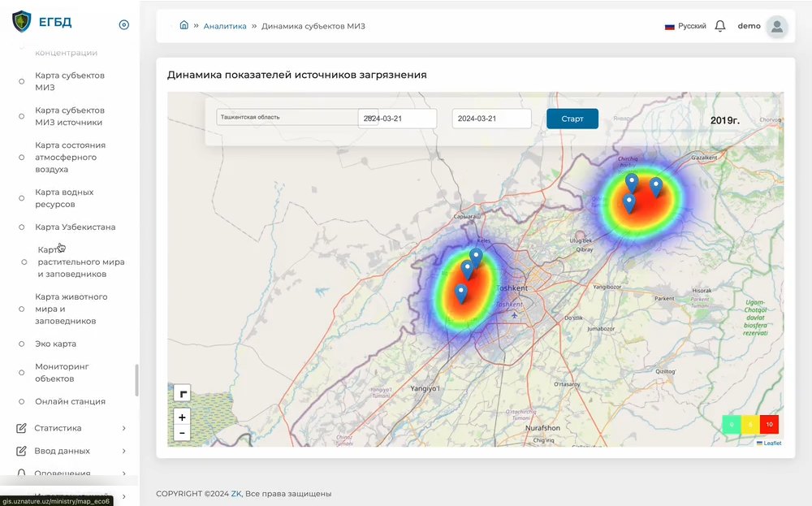Open Ввод данных section label
The width and height of the screenshot is (812, 506).
coord(62,451)
